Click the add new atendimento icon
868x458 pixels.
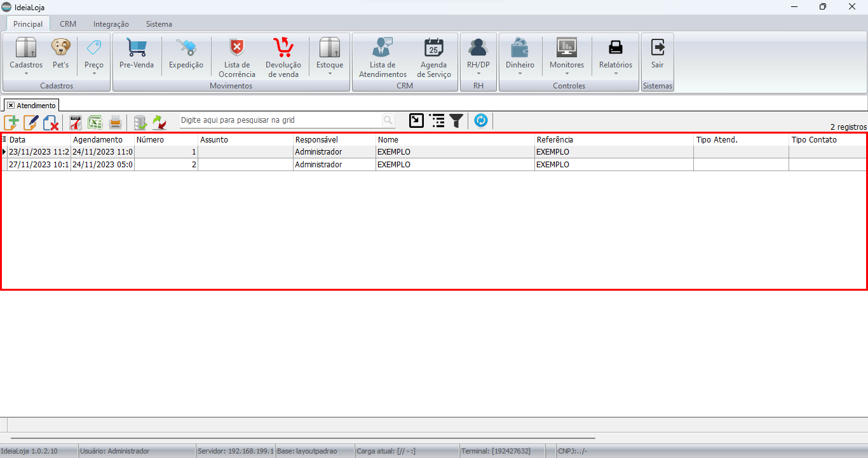click(11, 122)
